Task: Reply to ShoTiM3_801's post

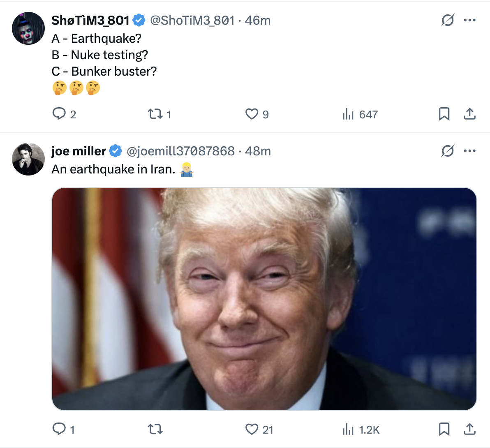Action: [59, 114]
